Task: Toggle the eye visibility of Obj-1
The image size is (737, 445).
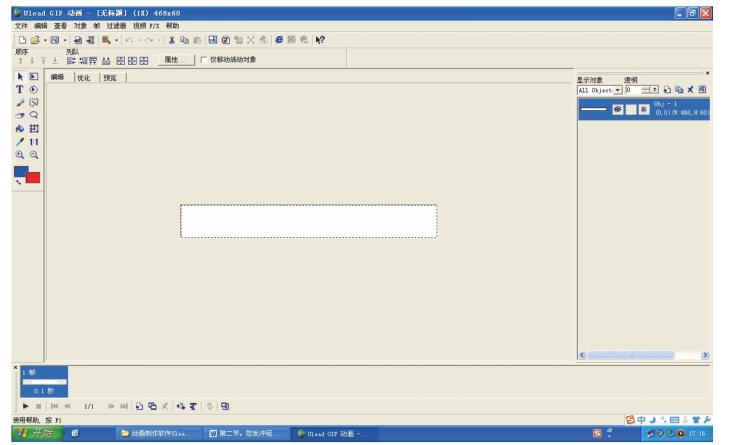Action: tap(618, 109)
